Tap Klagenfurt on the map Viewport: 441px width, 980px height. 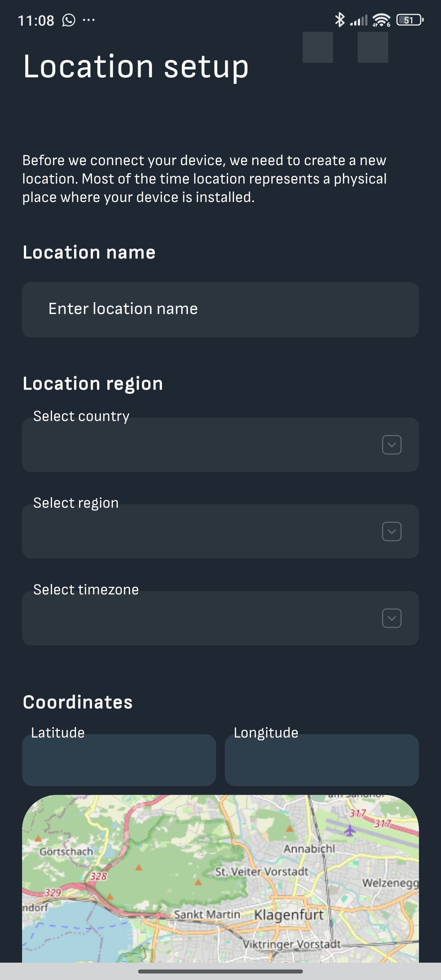pos(289,915)
